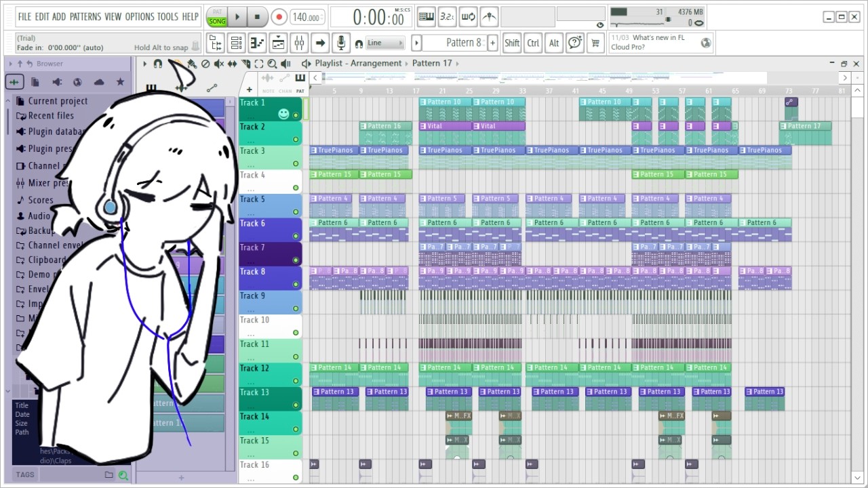This screenshot has height=488, width=868.
Task: Mute Track 13 with its green dot
Action: click(x=296, y=405)
